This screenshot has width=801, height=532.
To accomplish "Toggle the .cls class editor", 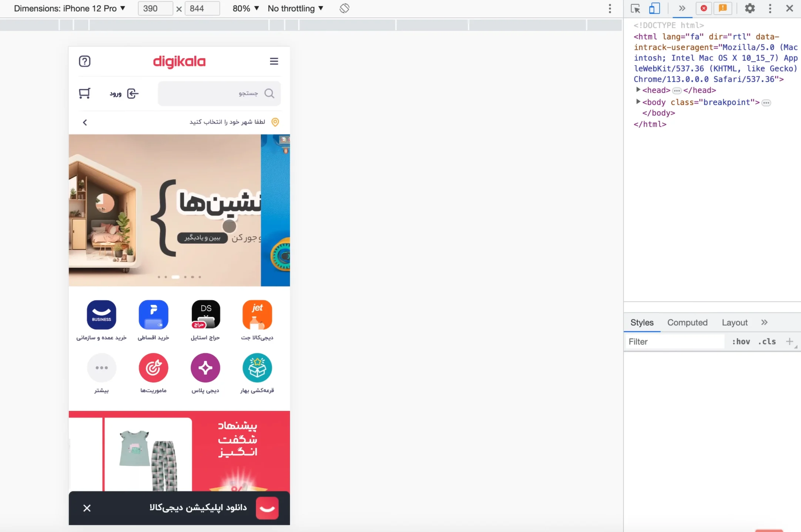I will (767, 341).
